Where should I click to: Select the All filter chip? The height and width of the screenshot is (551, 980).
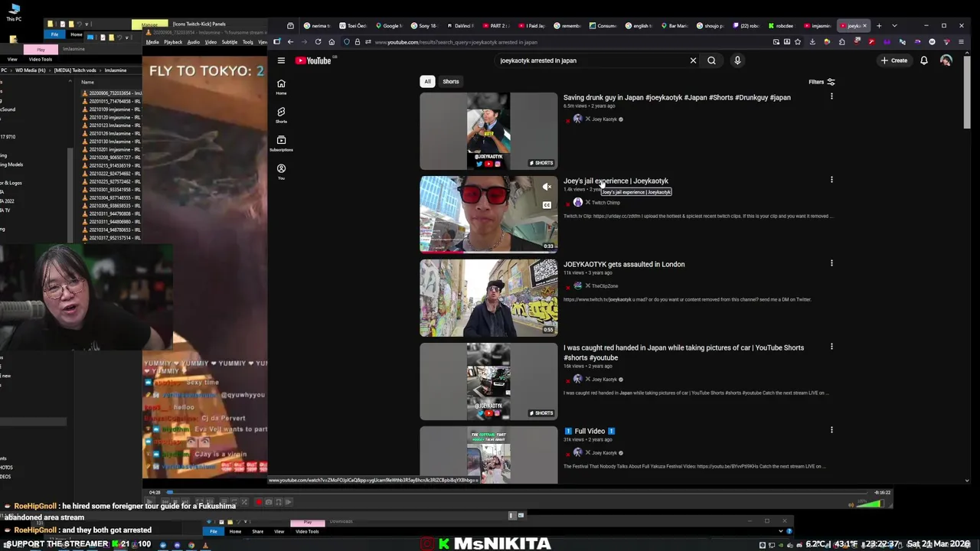click(x=428, y=81)
